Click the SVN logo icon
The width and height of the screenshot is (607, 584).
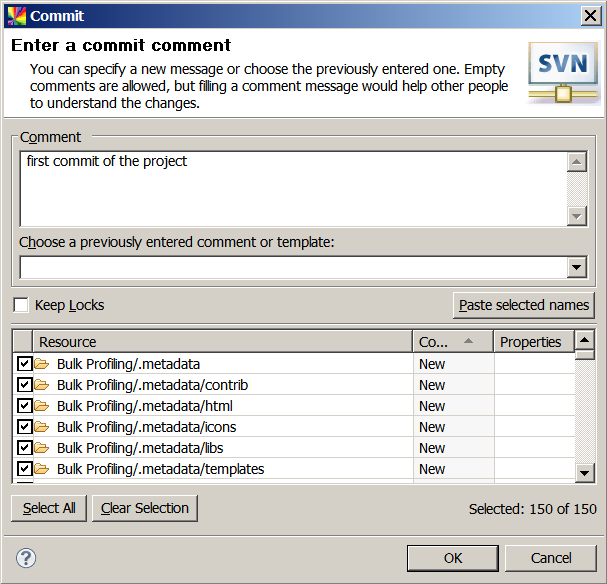click(563, 72)
